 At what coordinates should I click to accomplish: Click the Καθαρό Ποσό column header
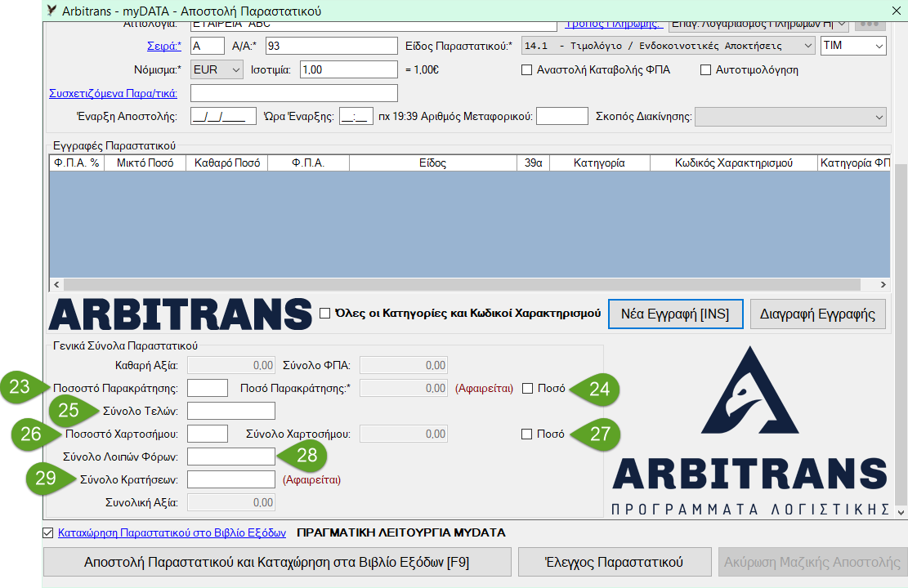pyautogui.click(x=227, y=163)
